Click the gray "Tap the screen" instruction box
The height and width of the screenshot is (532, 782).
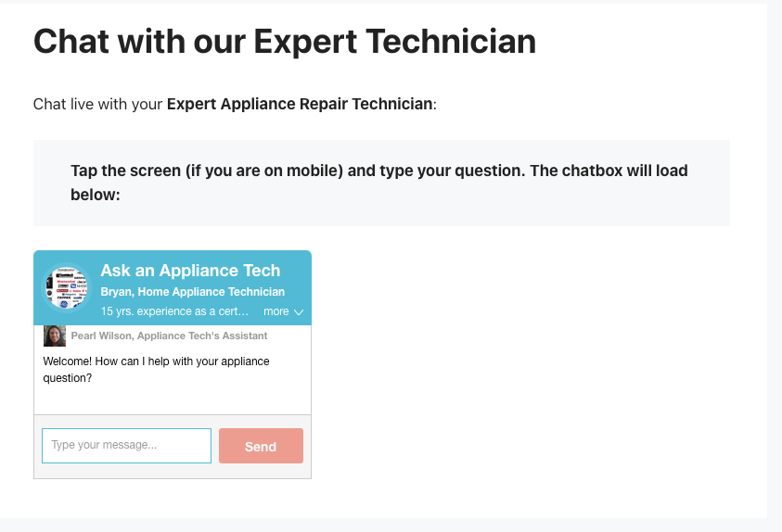tap(381, 183)
